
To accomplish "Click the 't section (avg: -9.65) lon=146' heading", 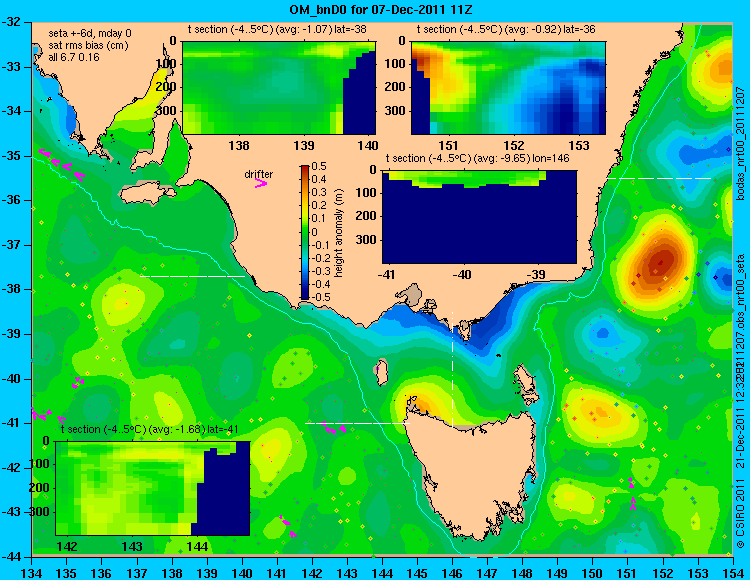I will tap(477, 158).
